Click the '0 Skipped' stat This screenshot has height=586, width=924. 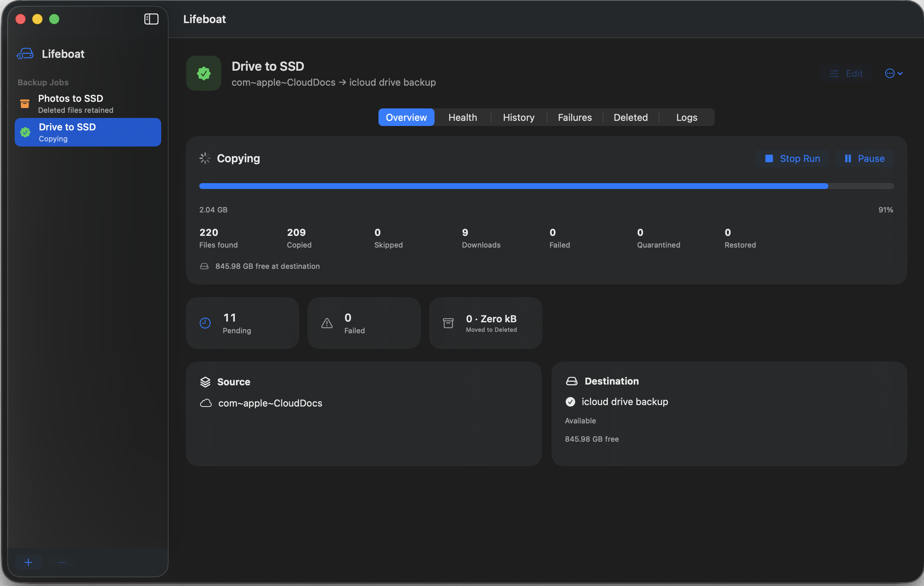click(389, 238)
